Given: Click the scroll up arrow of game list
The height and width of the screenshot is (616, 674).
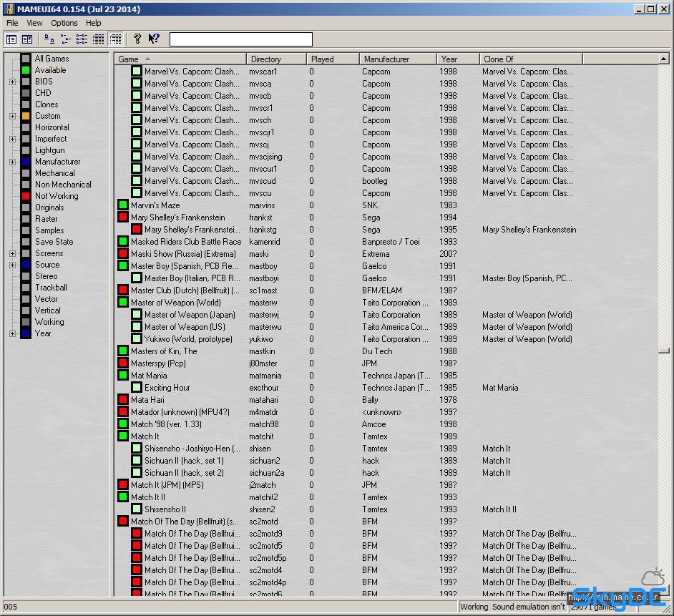Looking at the screenshot, I should [664, 59].
